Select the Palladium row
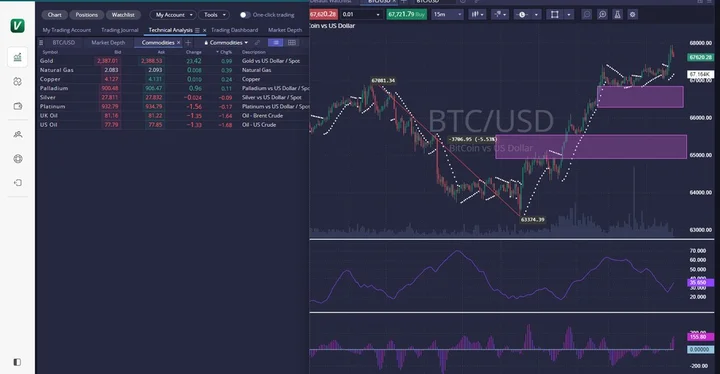Screen dimensions: 720x374 tap(173, 88)
